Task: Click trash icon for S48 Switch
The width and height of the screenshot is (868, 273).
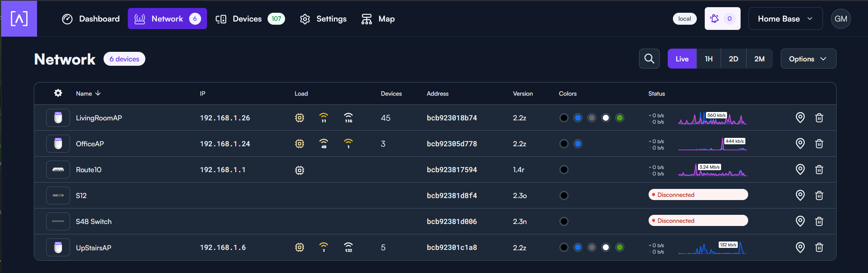Action: coord(819,221)
